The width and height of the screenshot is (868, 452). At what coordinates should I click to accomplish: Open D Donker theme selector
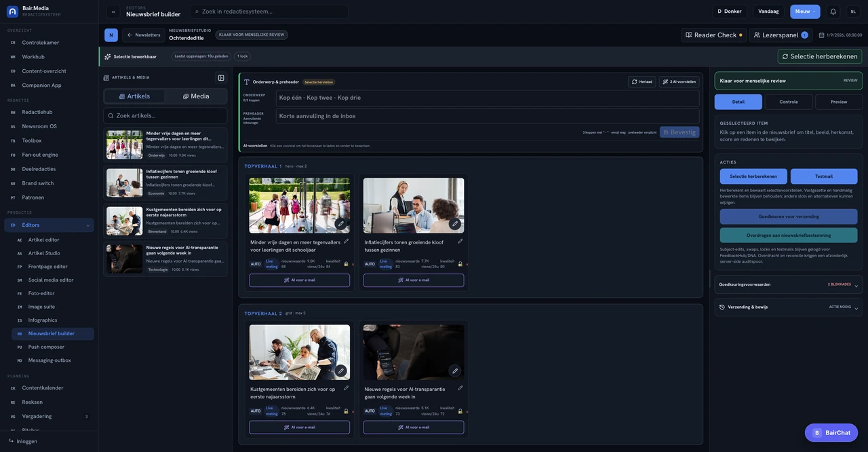[730, 12]
